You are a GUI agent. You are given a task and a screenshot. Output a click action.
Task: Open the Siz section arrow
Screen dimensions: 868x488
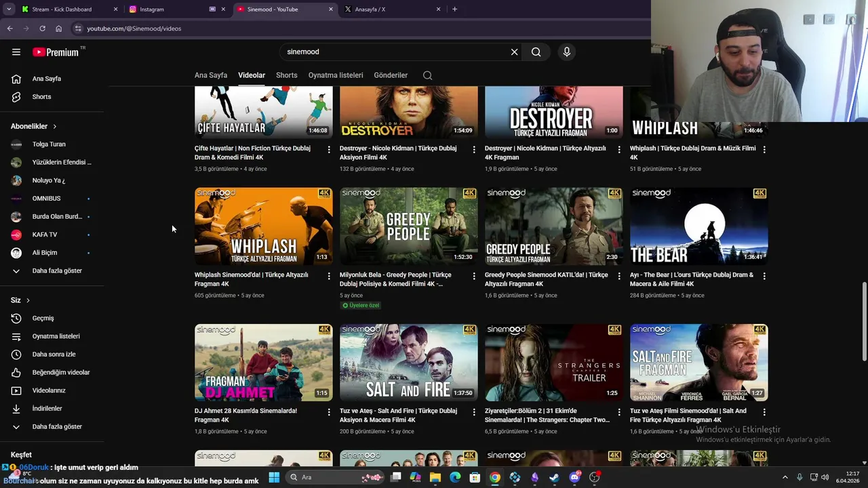click(28, 300)
